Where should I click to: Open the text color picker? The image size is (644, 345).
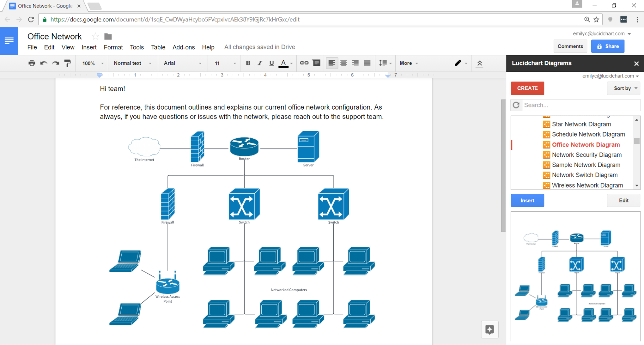coord(283,63)
